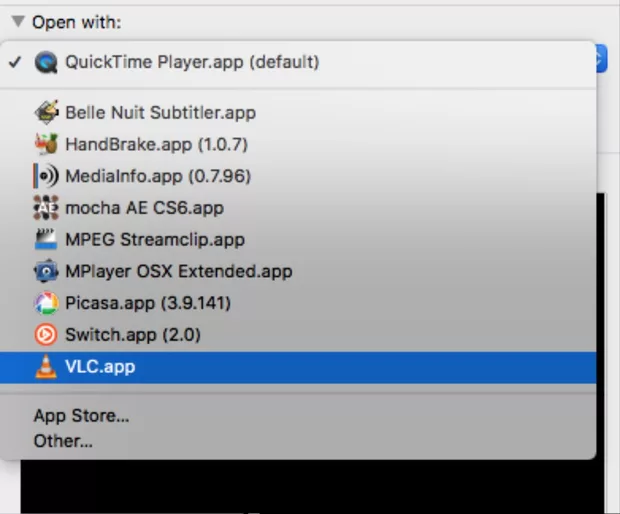Choose Other… to browse applications

pos(63,440)
